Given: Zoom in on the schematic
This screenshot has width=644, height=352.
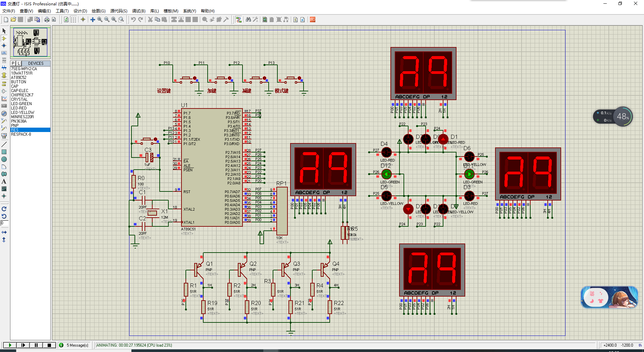Looking at the screenshot, I should tap(100, 19).
